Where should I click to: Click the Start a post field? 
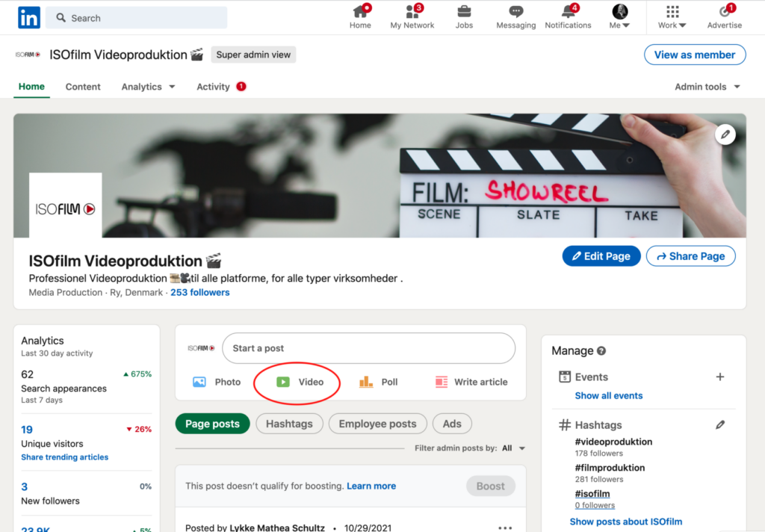[x=368, y=348]
